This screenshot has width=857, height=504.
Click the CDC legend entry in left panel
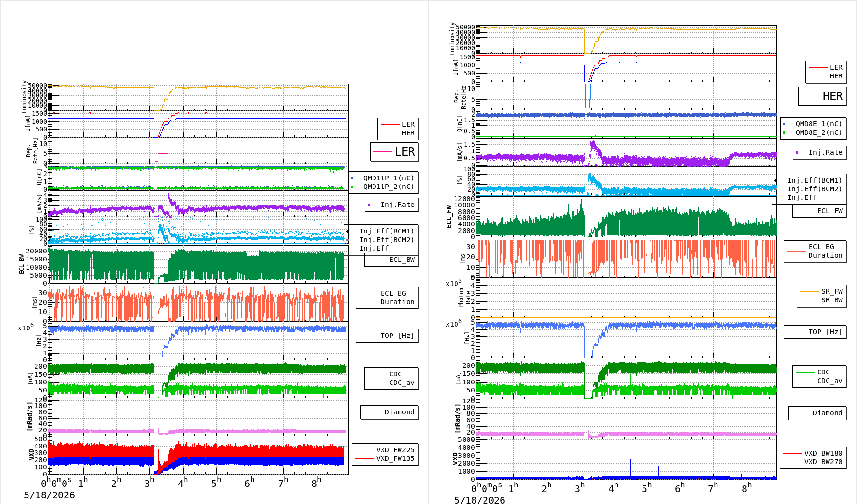click(x=395, y=374)
